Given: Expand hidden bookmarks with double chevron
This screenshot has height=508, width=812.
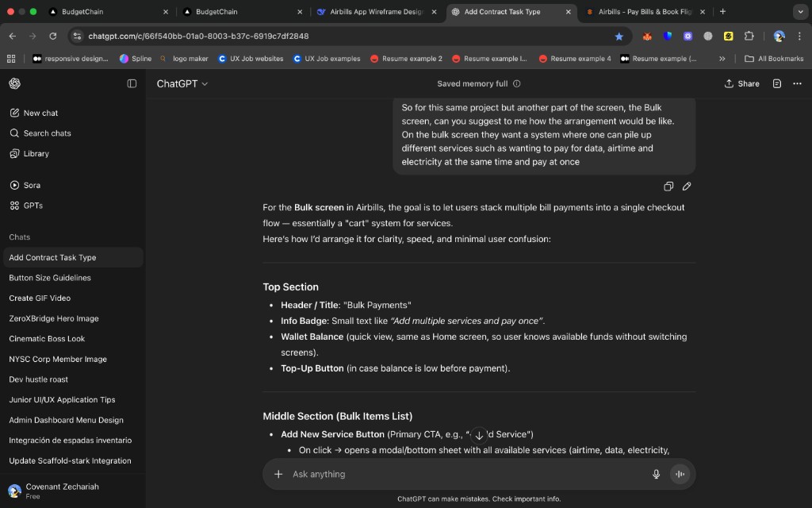Looking at the screenshot, I should [x=722, y=59].
